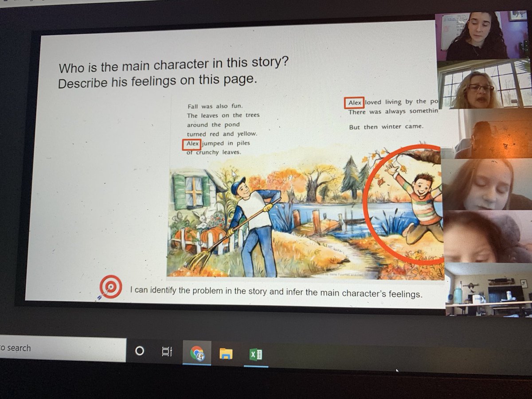Select the boxed word 'Alex' in left paragraph
The width and height of the screenshot is (532, 399).
[192, 144]
